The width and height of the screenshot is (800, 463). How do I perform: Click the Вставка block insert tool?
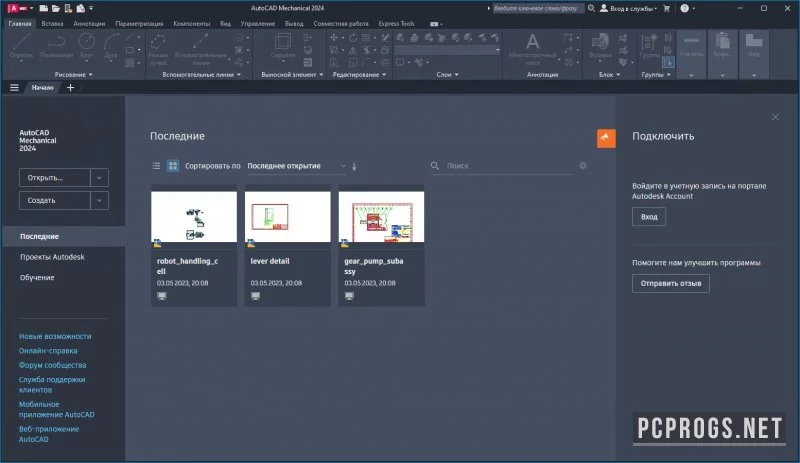point(600,46)
